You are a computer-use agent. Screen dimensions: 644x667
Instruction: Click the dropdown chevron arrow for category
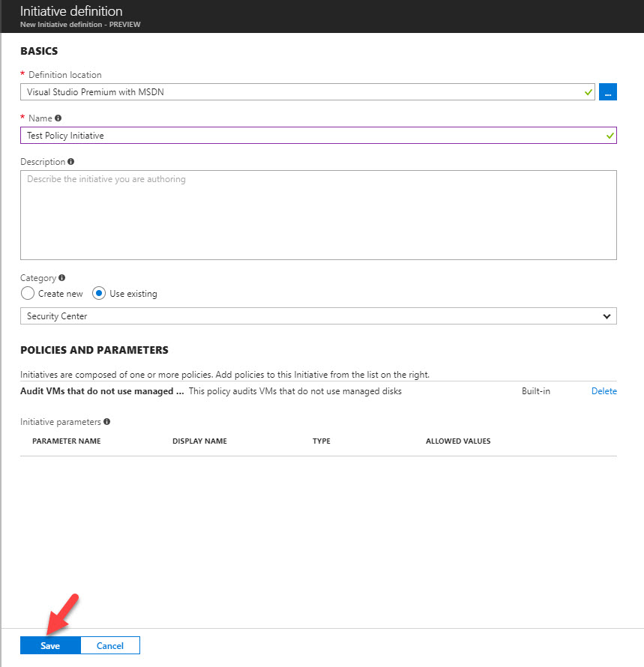pos(607,316)
